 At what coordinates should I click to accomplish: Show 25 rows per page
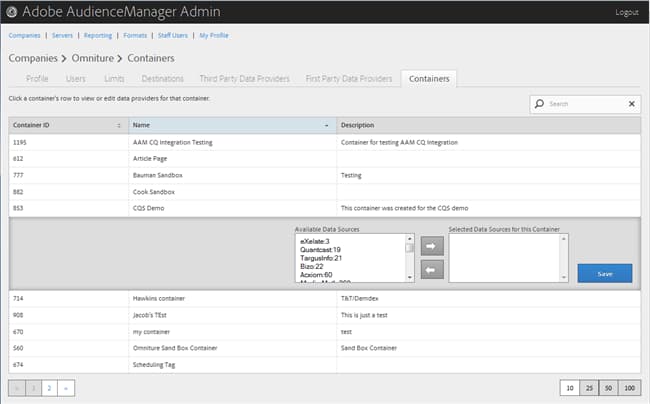click(x=589, y=388)
